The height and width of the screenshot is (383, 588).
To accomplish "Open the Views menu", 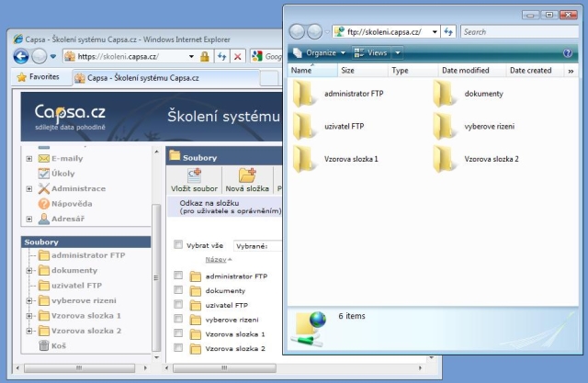I will (x=371, y=53).
